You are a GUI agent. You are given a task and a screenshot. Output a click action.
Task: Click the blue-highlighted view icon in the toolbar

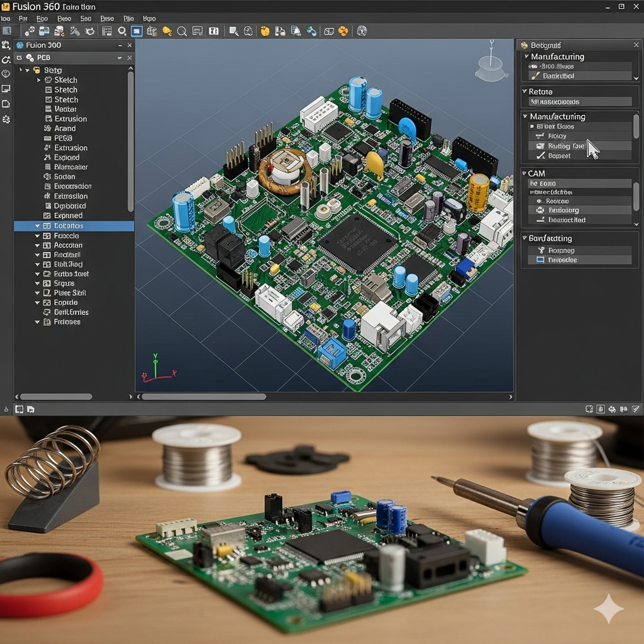(136, 31)
